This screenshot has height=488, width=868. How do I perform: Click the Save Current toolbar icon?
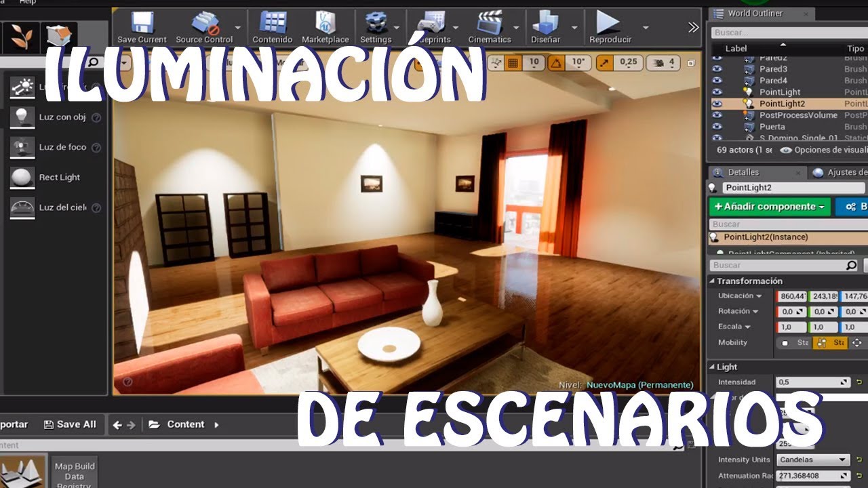[x=142, y=22]
